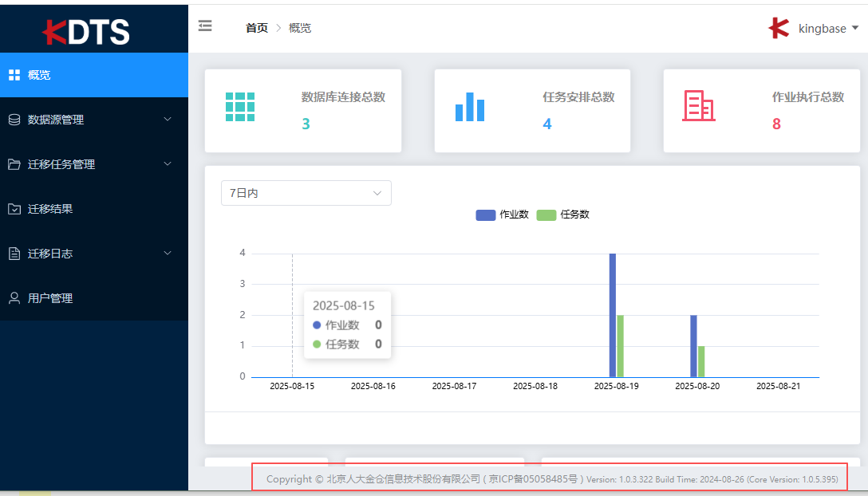Click the 京ICP备05058485号 footer link
The width and height of the screenshot is (868, 496).
tap(535, 479)
